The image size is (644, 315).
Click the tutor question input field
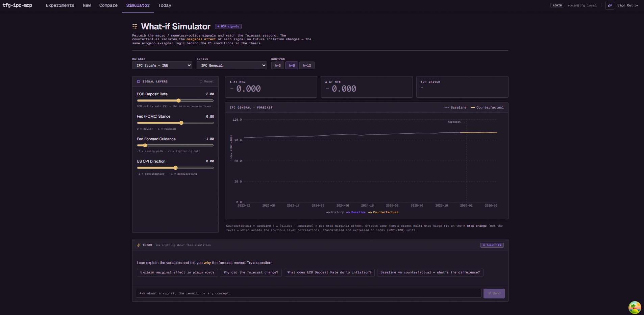pos(308,293)
